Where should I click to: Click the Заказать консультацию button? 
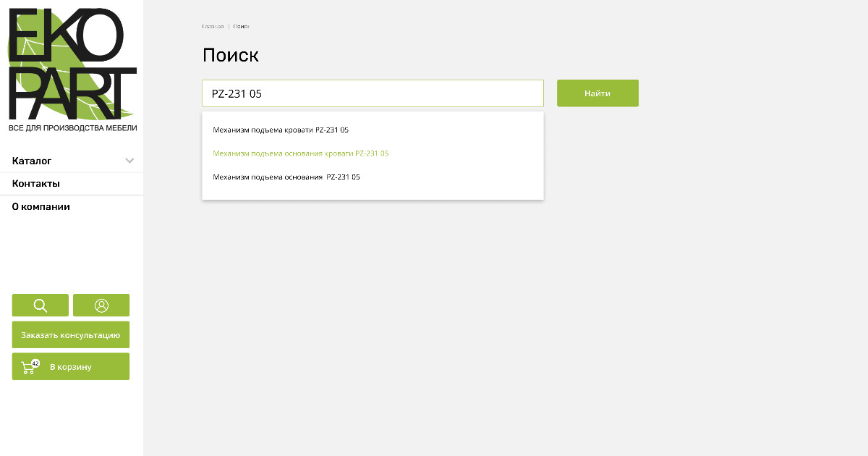click(x=71, y=335)
